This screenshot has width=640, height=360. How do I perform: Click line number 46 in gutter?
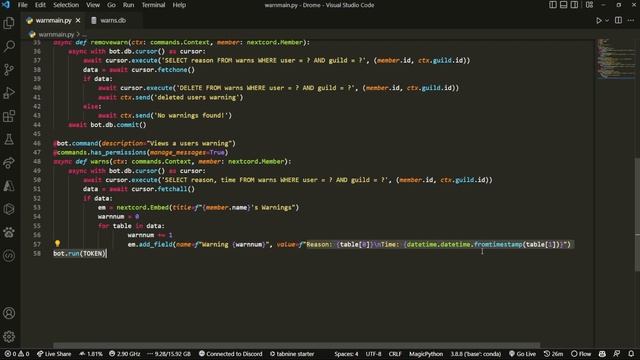tap(37, 143)
